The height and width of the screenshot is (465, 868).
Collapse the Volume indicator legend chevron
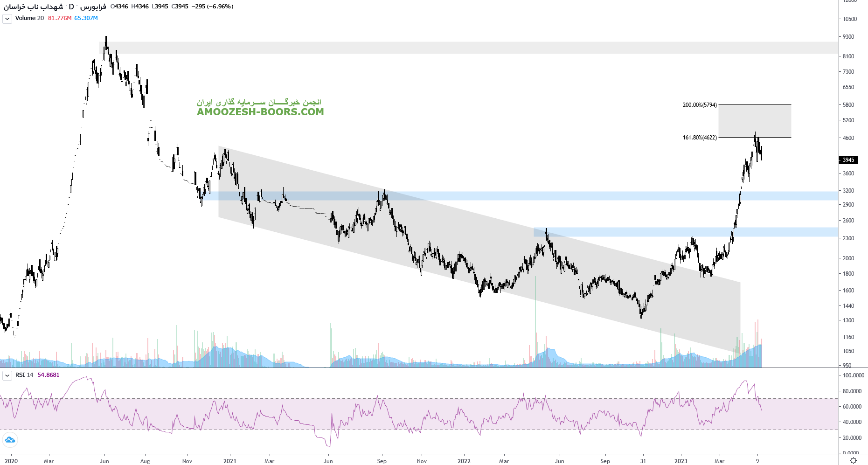(7, 19)
